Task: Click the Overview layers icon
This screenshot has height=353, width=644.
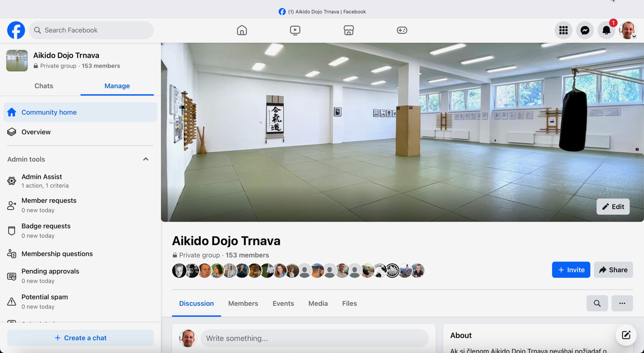Action: click(12, 132)
